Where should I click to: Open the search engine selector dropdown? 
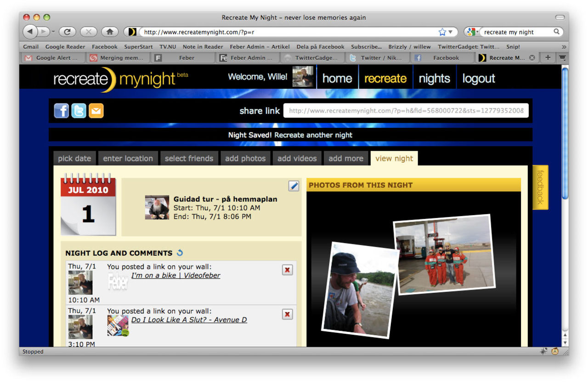click(x=472, y=32)
